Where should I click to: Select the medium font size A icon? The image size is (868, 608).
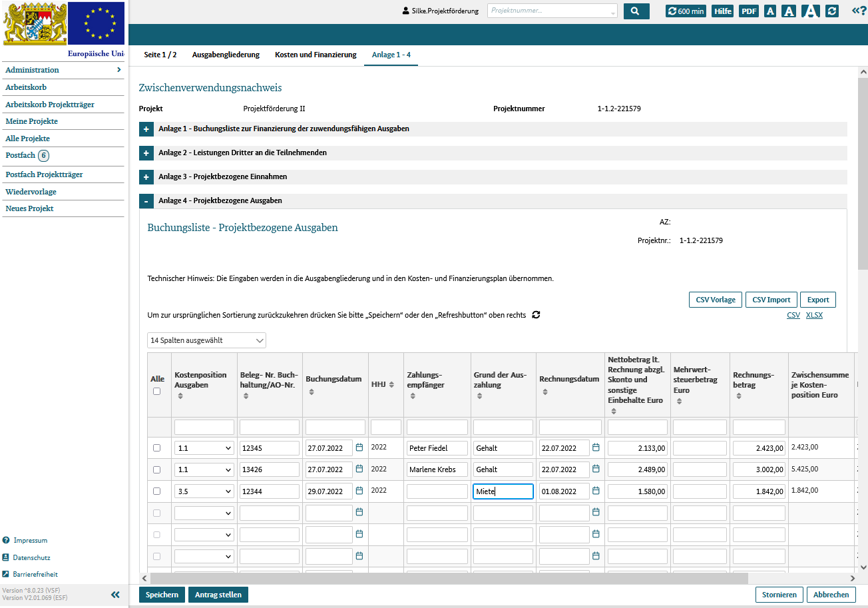(789, 11)
